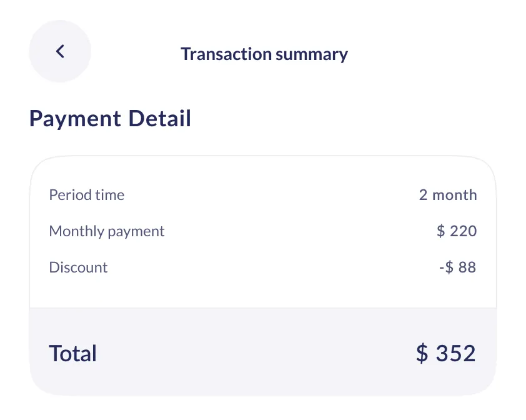Click the Payment Detail heading
The image size is (526, 420).
[x=110, y=118]
